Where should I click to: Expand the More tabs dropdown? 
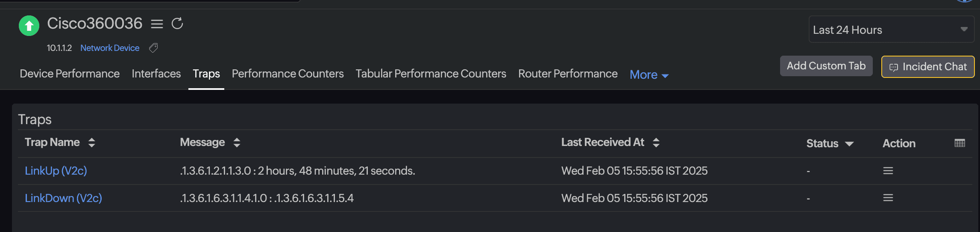click(x=649, y=75)
